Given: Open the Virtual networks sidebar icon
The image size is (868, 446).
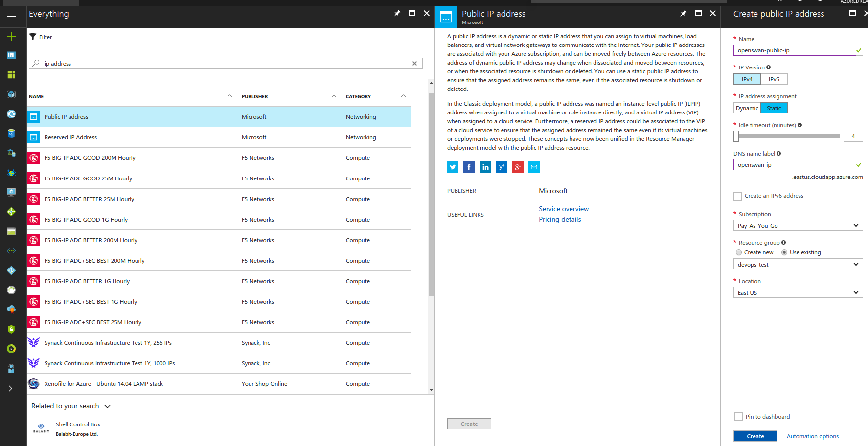Looking at the screenshot, I should click(x=11, y=251).
